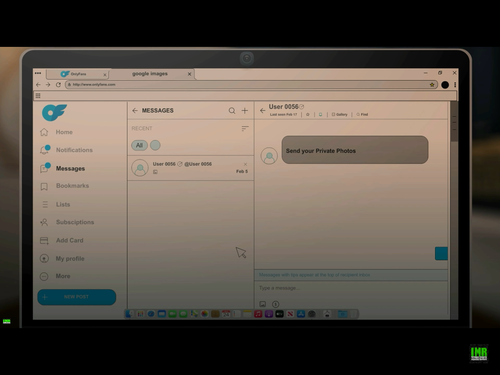The width and height of the screenshot is (500, 375).
Task: Open Lists in the sidebar
Action: coord(55,204)
